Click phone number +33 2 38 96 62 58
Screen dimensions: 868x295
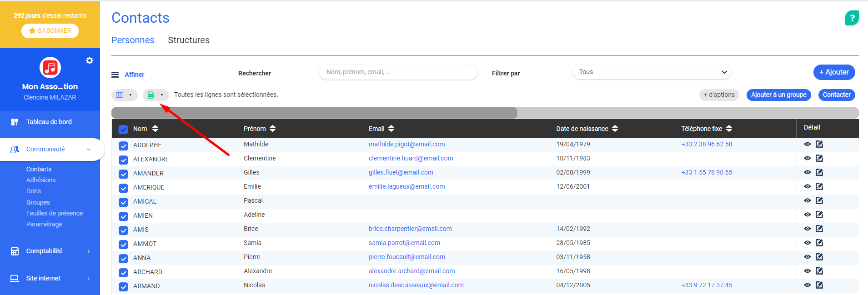(707, 144)
